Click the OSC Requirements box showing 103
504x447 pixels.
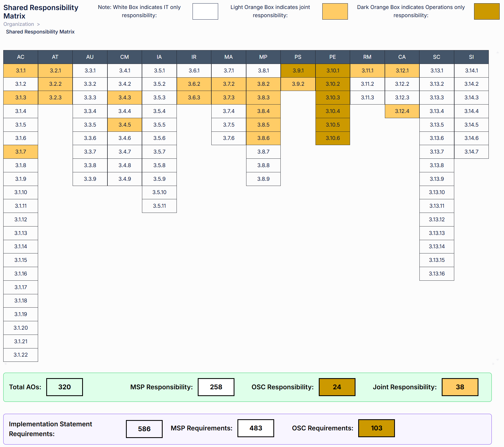pos(376,428)
